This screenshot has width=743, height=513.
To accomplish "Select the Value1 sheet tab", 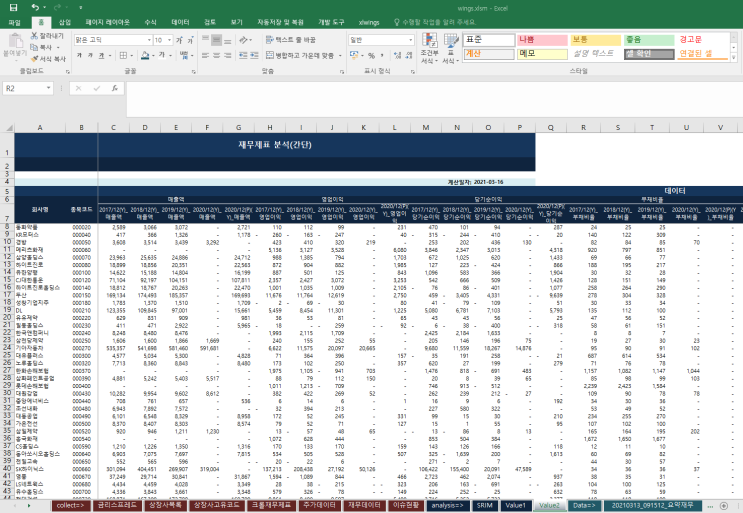I will [x=515, y=505].
